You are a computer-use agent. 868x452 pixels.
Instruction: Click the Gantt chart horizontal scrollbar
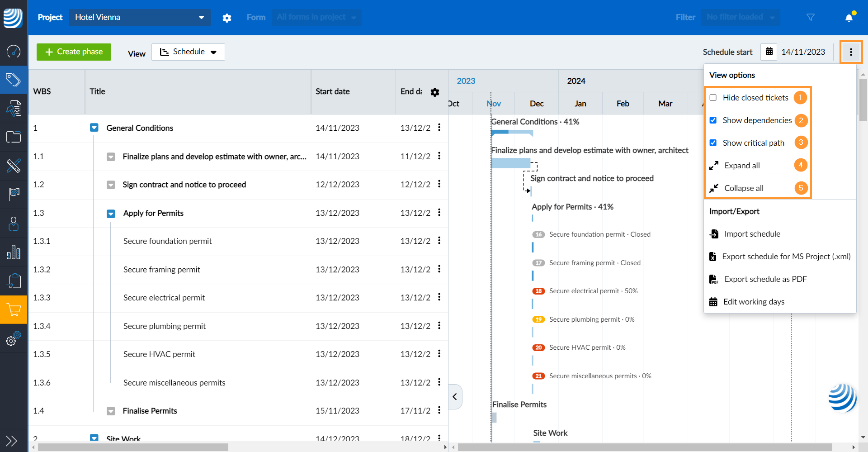coord(644,447)
